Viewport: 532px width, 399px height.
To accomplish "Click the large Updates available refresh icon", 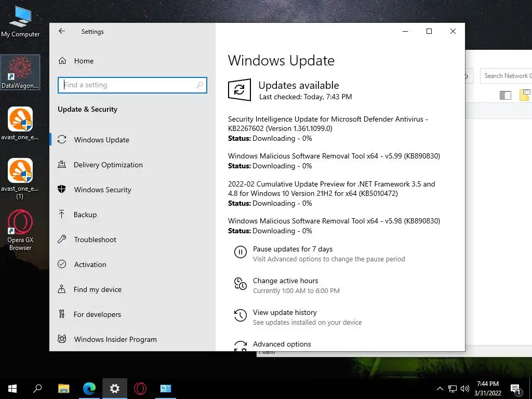I will click(239, 90).
